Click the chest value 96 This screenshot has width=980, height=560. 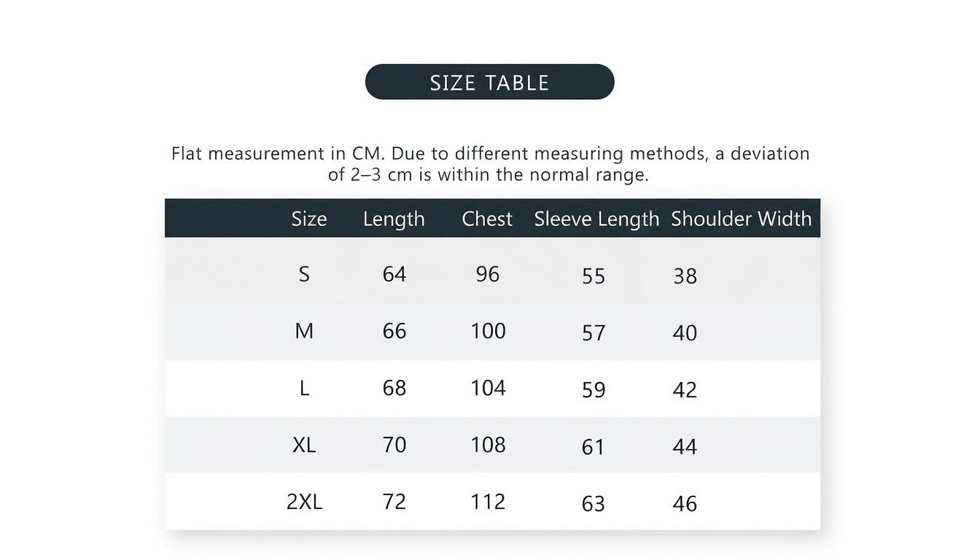pyautogui.click(x=488, y=274)
